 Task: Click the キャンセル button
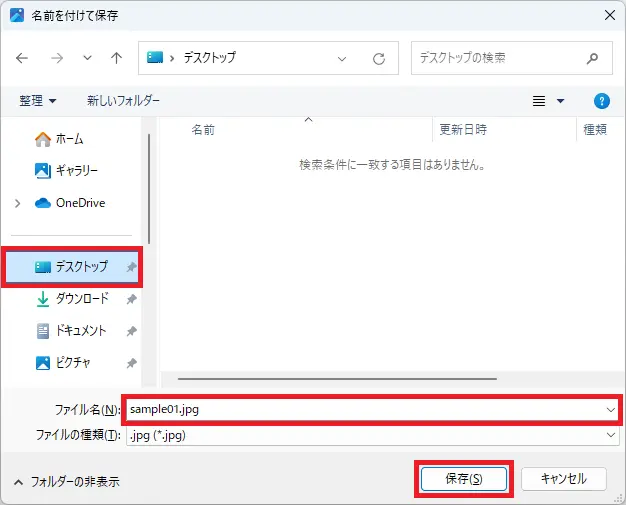coord(563,479)
